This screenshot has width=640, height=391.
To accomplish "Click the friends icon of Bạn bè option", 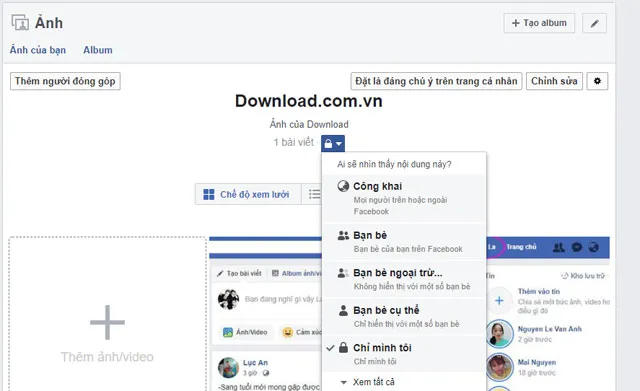I will 343,235.
